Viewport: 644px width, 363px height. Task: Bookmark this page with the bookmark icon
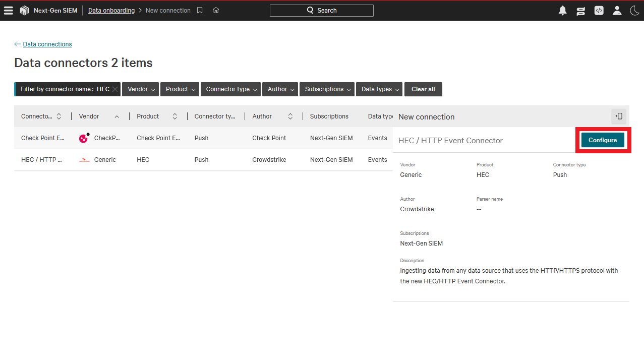pyautogui.click(x=200, y=10)
